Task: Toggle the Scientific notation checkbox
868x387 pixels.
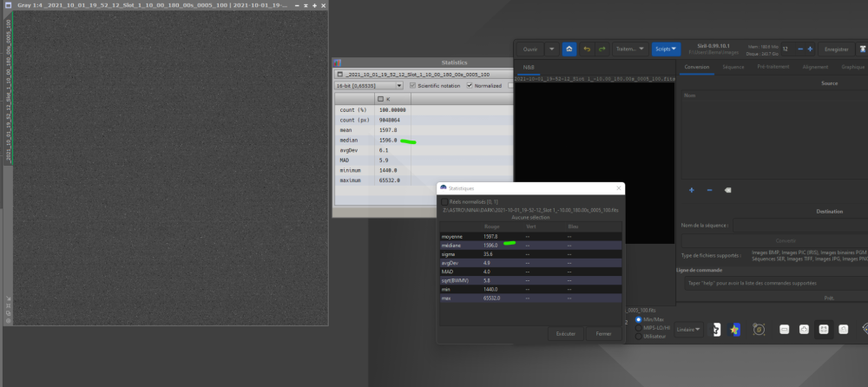Action: 411,86
